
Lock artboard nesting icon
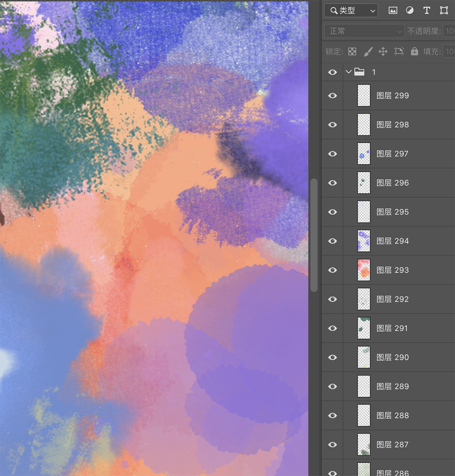click(399, 52)
